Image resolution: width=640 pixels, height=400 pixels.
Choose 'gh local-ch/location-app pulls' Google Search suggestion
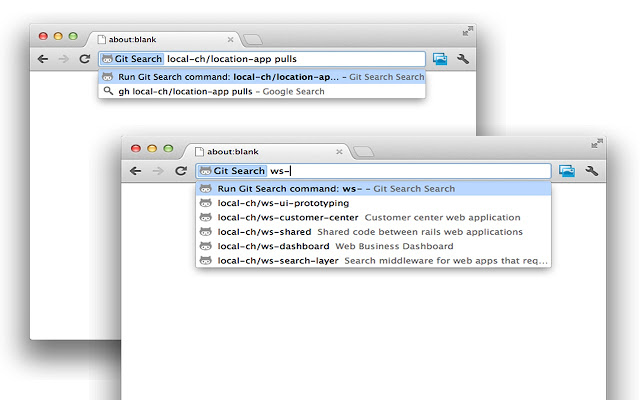tap(262, 91)
